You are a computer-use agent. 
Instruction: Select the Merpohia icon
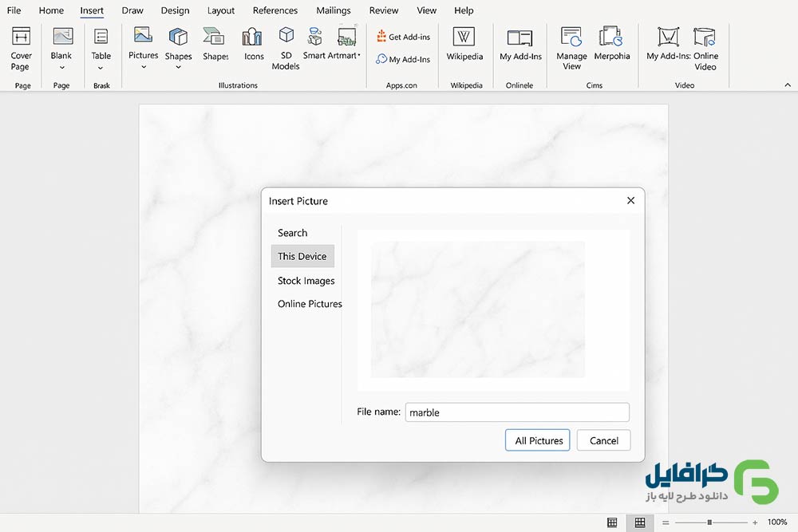pyautogui.click(x=610, y=37)
